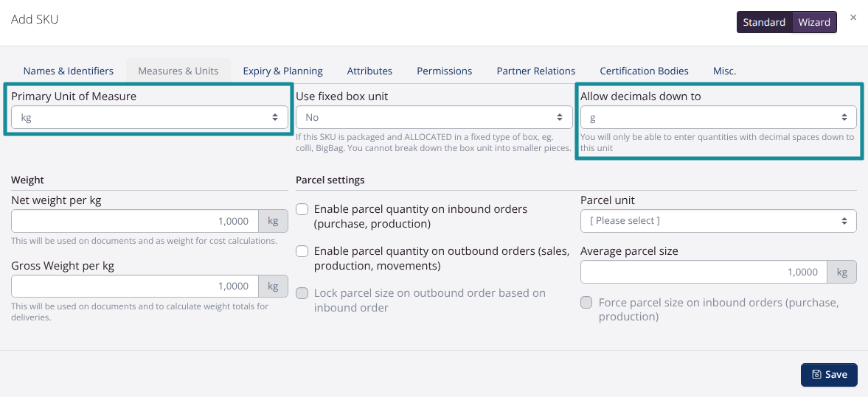Click the Save button
Image resolution: width=868 pixels, height=397 pixels.
(x=829, y=374)
